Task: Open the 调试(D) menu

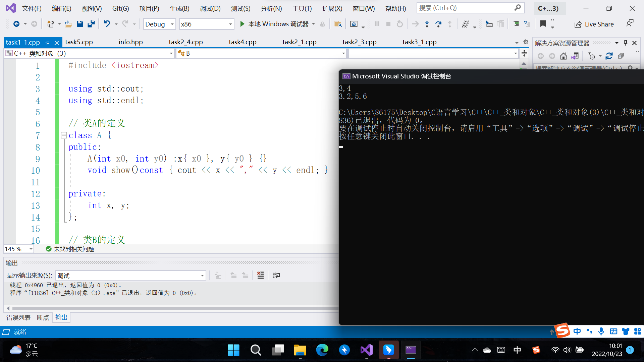Action: tap(210, 8)
